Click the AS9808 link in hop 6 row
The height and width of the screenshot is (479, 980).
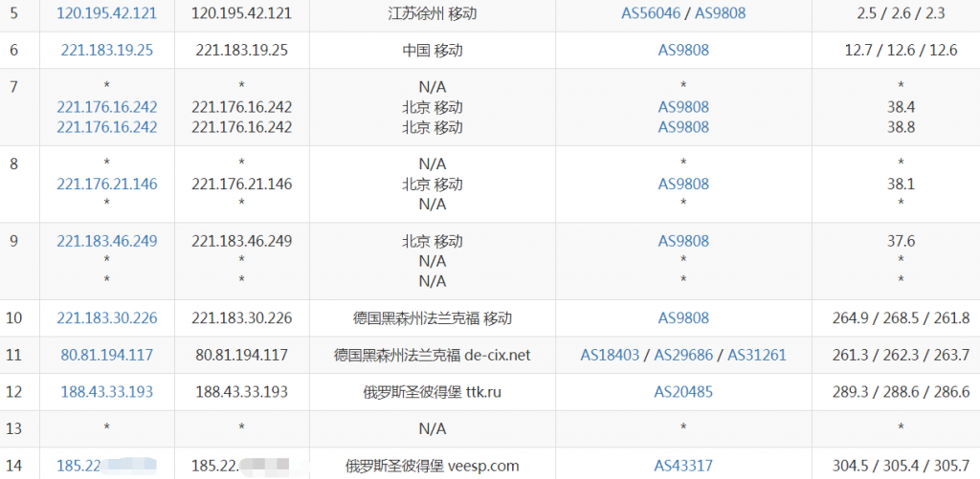(683, 50)
